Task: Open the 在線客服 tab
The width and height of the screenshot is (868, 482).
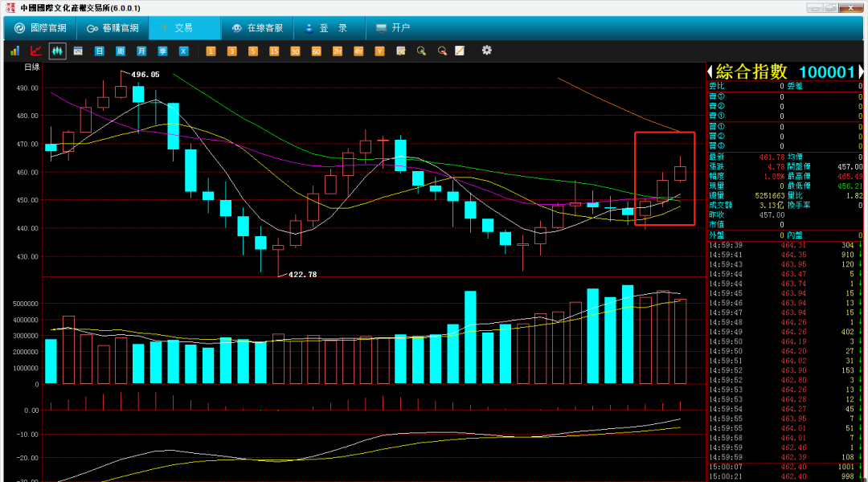Action: tap(257, 28)
